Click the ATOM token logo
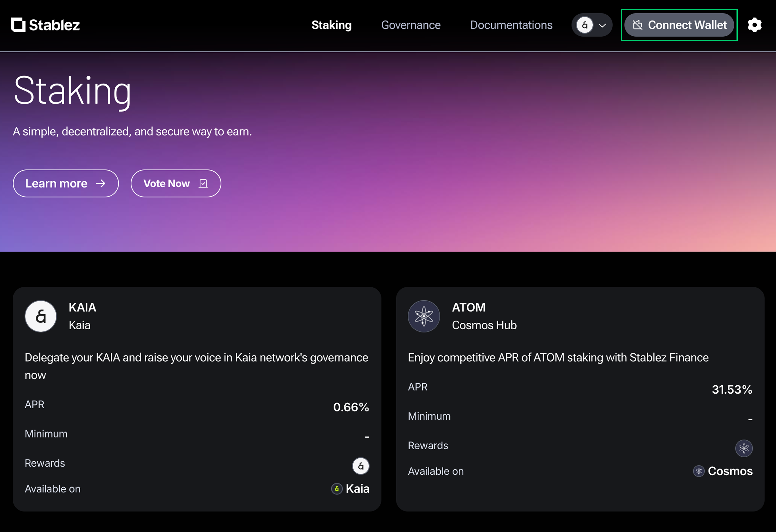 pos(424,316)
